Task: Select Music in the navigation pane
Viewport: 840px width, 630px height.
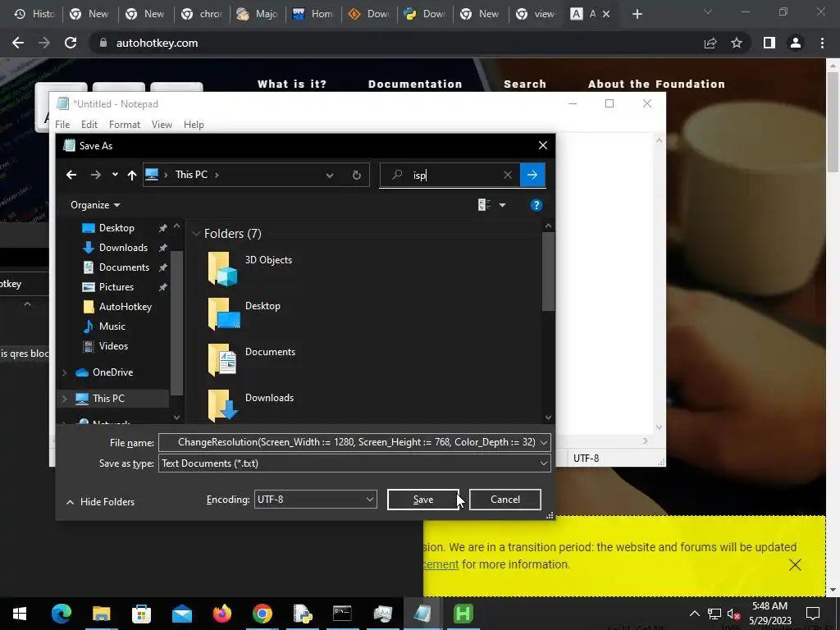Action: tap(112, 326)
